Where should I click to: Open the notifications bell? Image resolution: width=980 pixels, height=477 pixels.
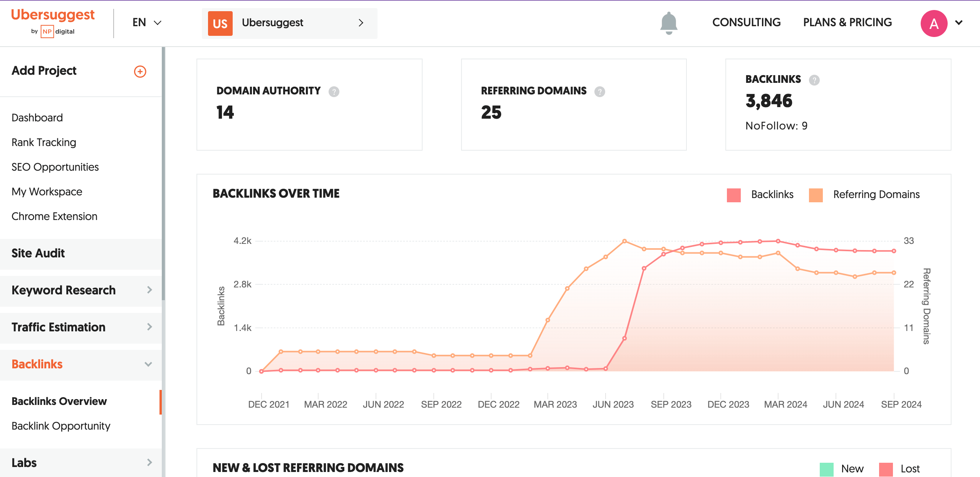tap(669, 23)
